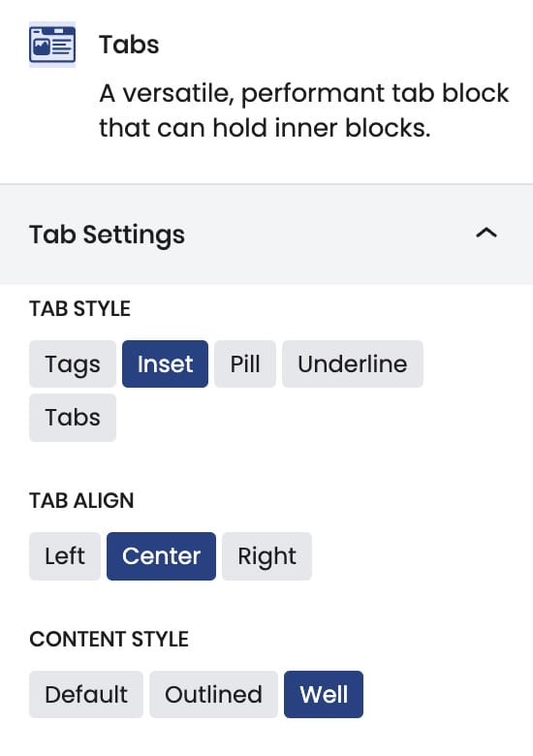Click the block description text

pyautogui.click(x=304, y=110)
